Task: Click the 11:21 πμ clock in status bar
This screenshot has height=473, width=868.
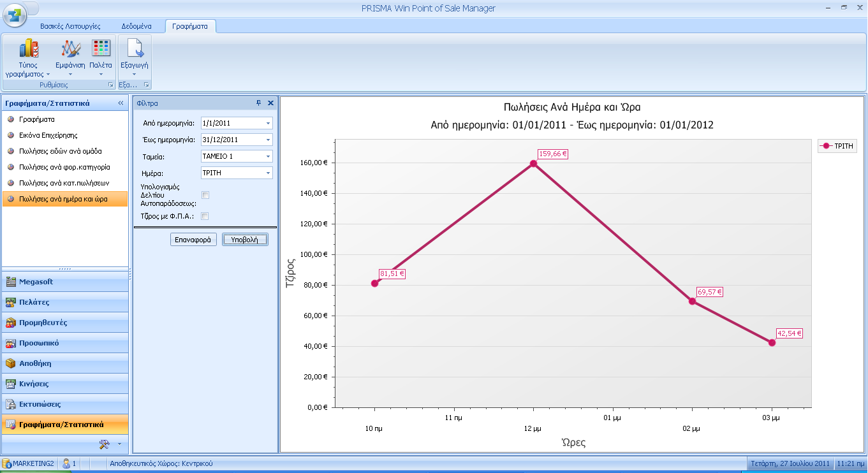Action: (850, 463)
